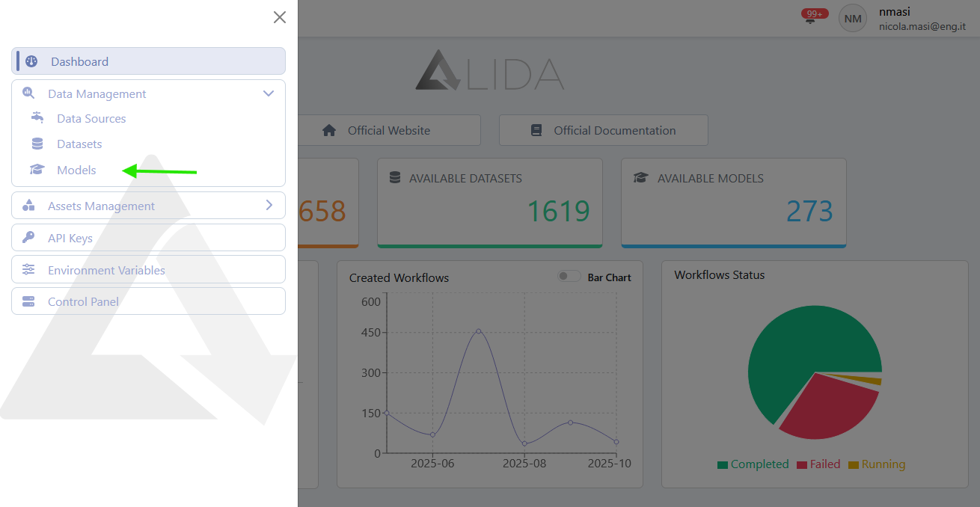Click the 1619 available datasets count
The height and width of the screenshot is (507, 980).
click(559, 212)
